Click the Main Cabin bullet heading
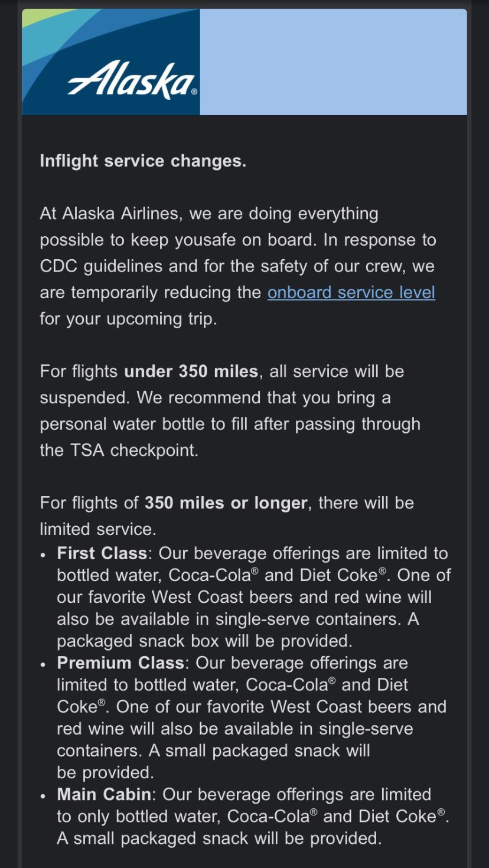 tap(104, 795)
